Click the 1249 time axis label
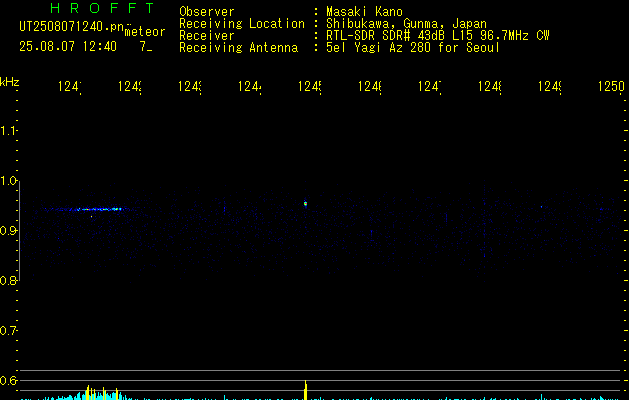This screenshot has width=629, height=400. [550, 86]
